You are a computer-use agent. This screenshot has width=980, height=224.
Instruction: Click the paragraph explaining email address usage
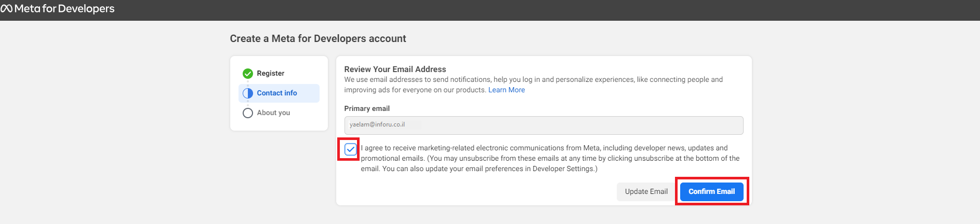point(534,85)
